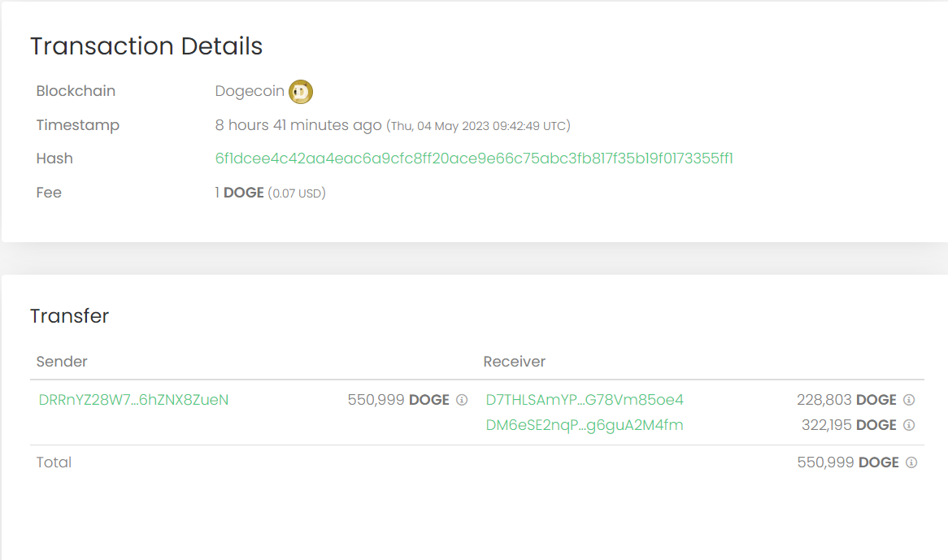
Task: Click the Sender column header
Action: pos(62,361)
